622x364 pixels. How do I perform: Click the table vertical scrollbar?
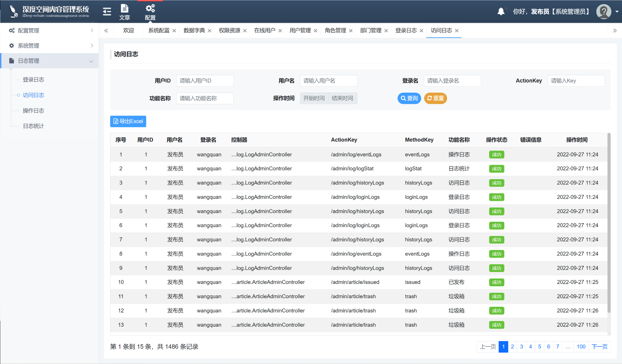(x=609, y=223)
